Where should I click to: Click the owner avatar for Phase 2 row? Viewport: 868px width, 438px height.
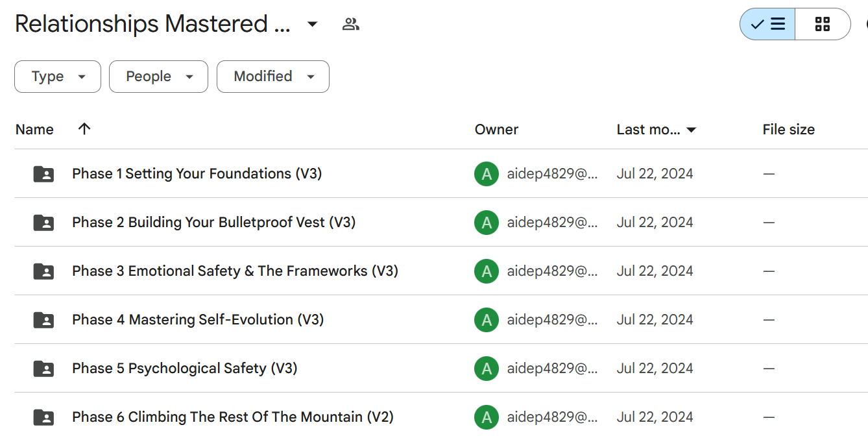pyautogui.click(x=486, y=223)
